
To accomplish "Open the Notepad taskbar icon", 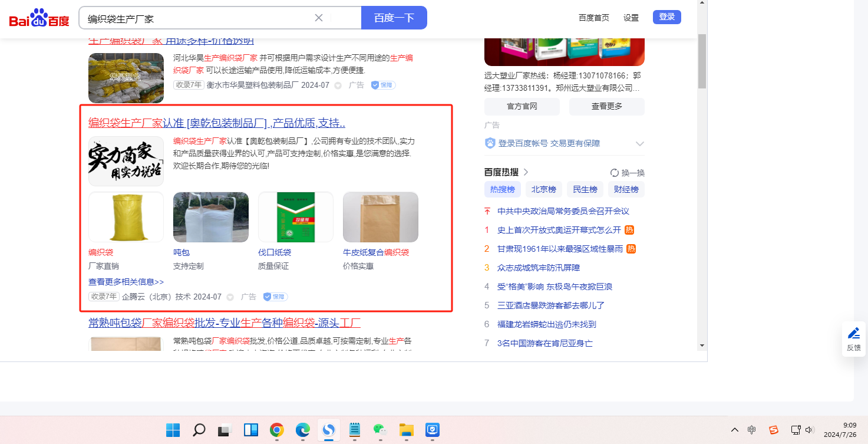I will pyautogui.click(x=355, y=430).
